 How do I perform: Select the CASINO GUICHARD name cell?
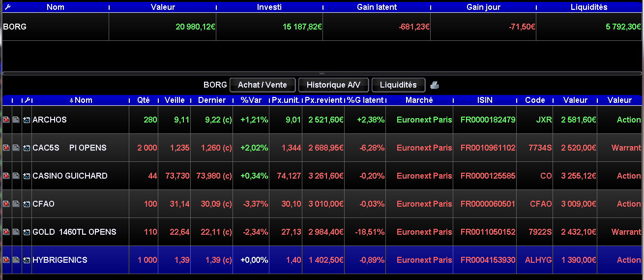(81, 176)
